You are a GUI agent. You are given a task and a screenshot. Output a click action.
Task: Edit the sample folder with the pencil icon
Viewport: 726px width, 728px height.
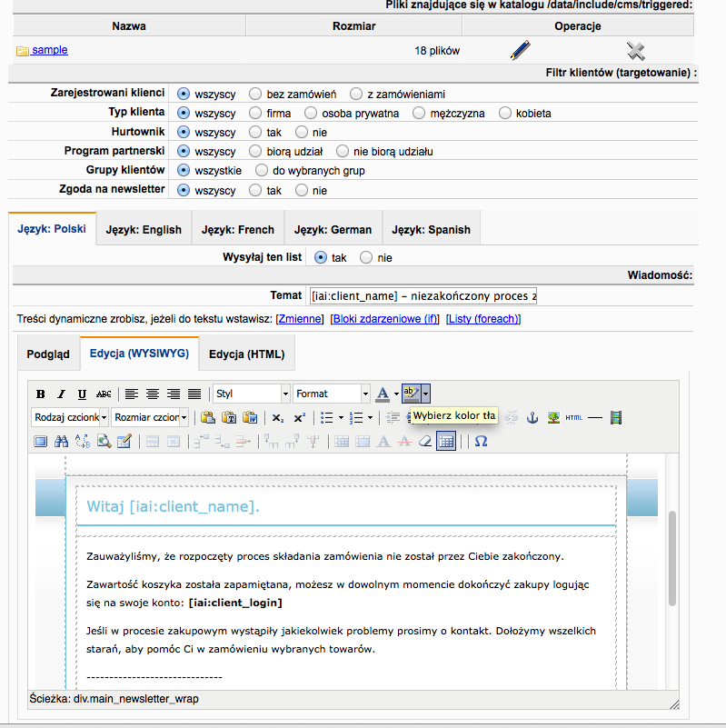(520, 51)
